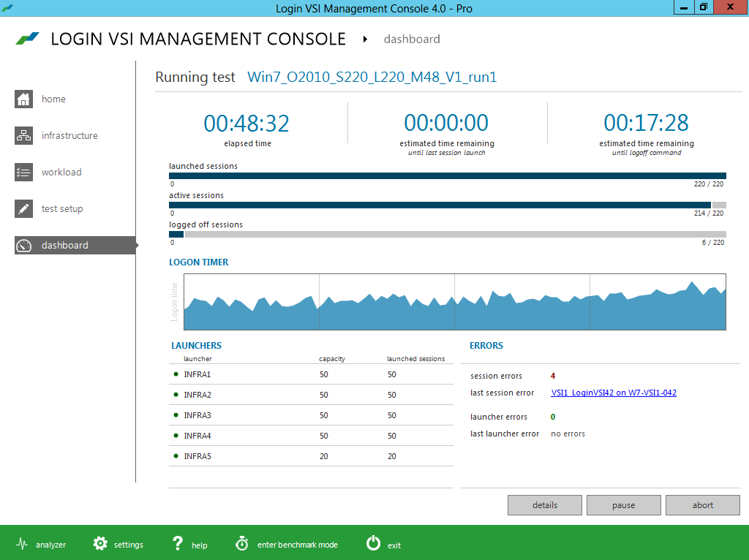Viewport: 749px width, 560px height.
Task: Abort the running test
Action: [703, 505]
